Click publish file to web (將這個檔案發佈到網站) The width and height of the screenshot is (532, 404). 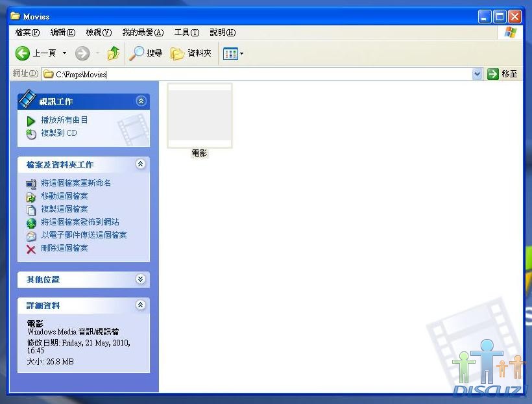(x=80, y=222)
